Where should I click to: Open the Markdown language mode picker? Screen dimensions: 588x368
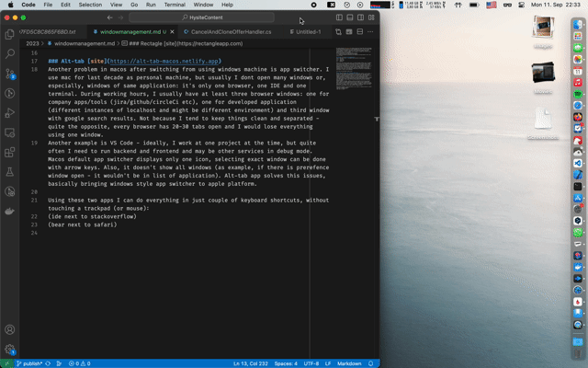pyautogui.click(x=347, y=362)
